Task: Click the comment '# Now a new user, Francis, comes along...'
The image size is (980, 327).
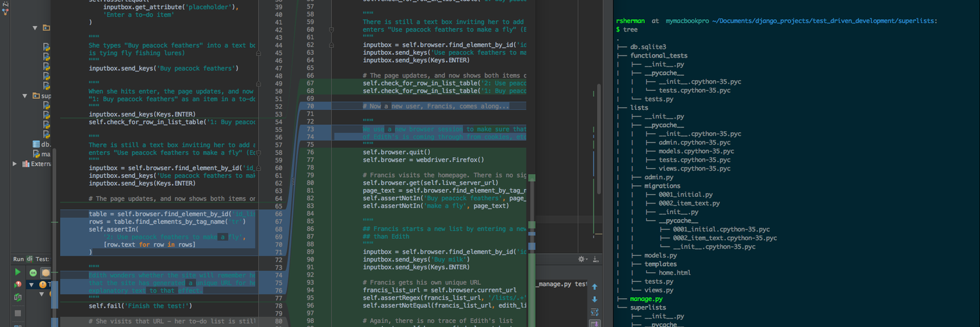Action: click(436, 106)
